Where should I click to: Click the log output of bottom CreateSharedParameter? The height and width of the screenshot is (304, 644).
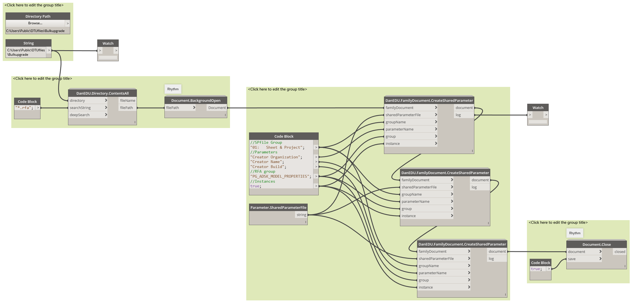(x=497, y=258)
